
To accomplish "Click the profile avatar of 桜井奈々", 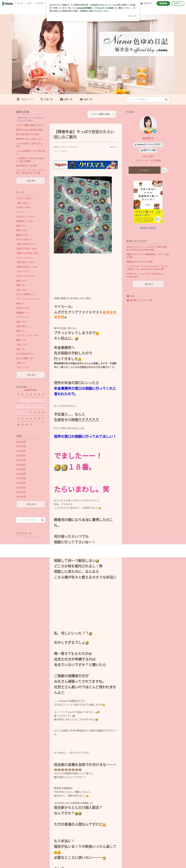I will click(148, 125).
